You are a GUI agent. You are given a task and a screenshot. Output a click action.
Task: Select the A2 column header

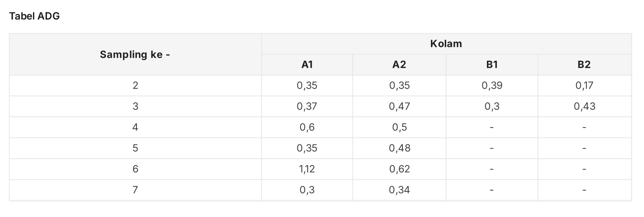399,65
